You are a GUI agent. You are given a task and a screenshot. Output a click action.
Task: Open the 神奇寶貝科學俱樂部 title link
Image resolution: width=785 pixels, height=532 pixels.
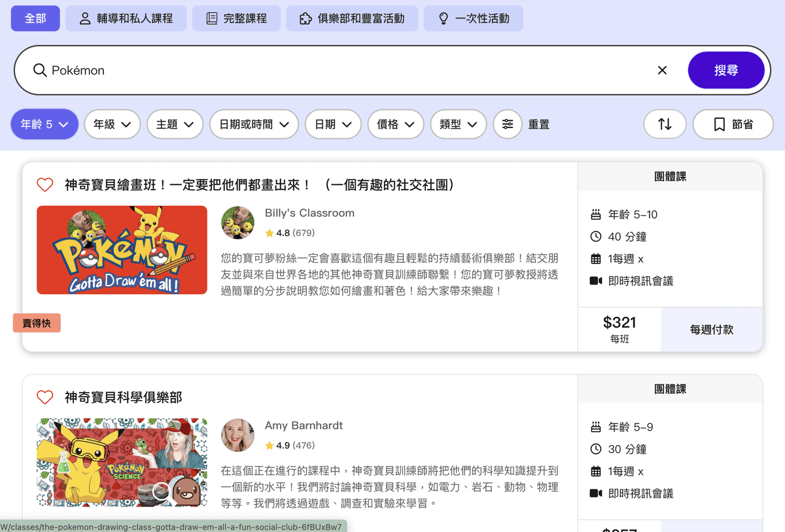click(123, 397)
